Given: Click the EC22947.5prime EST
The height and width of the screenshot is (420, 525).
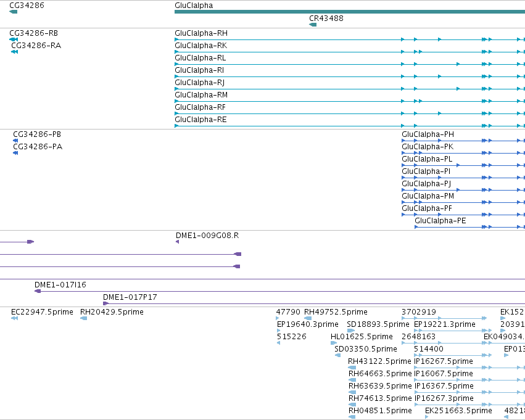Looking at the screenshot, I should click(x=14, y=319).
